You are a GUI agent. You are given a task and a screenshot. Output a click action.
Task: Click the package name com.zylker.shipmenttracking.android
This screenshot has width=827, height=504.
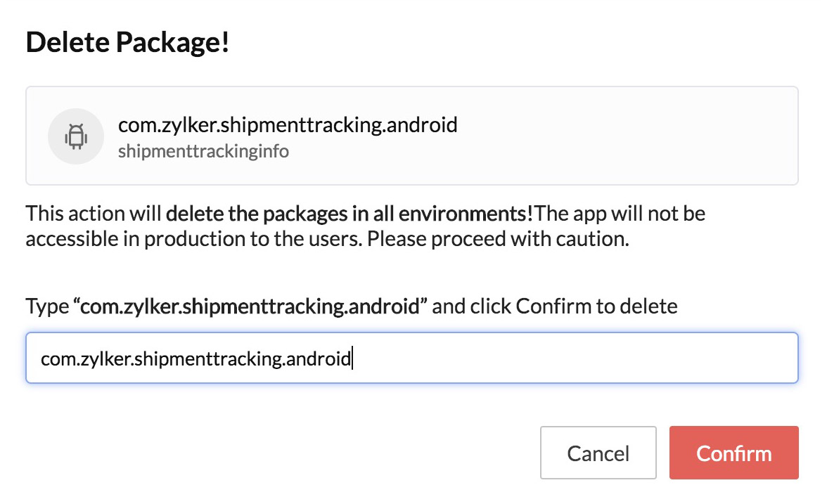tap(288, 124)
